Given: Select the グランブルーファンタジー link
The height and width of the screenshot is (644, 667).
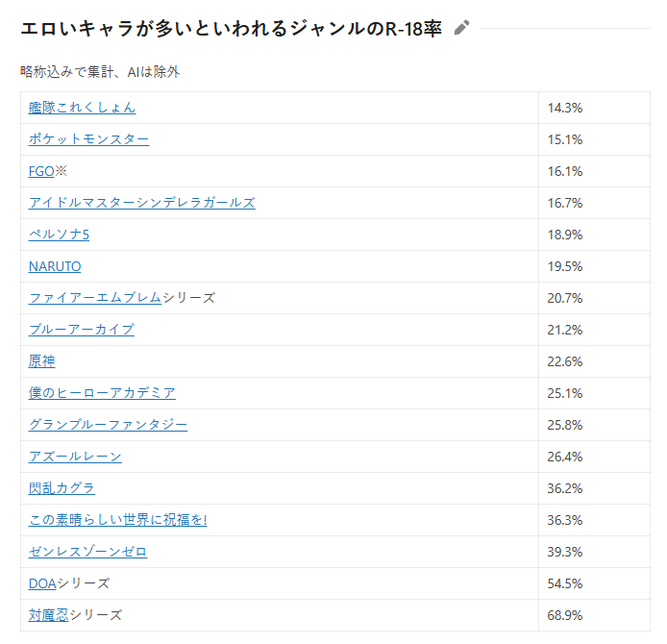Looking at the screenshot, I should [x=108, y=425].
